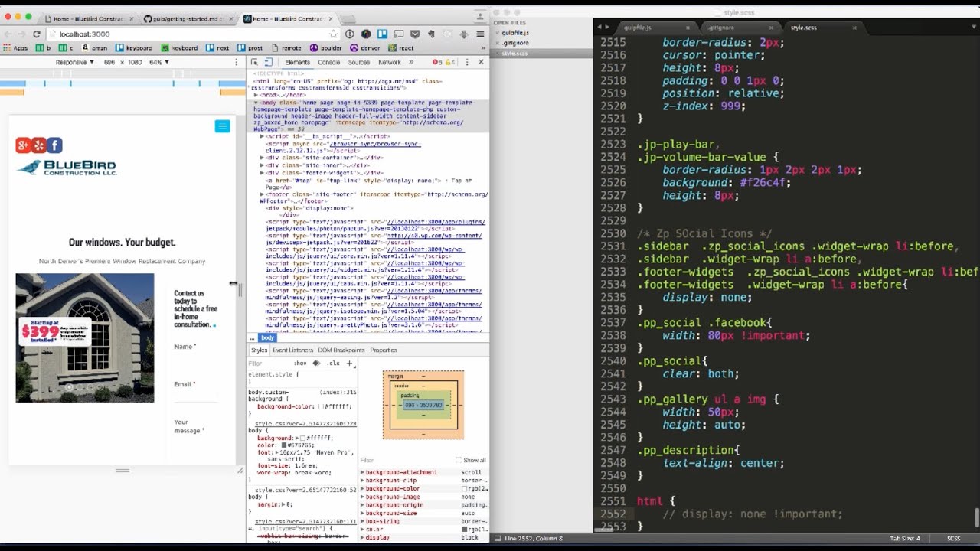Viewport: 980px width, 551px height.
Task: Expand the box-sizing computed property
Action: pos(362,521)
